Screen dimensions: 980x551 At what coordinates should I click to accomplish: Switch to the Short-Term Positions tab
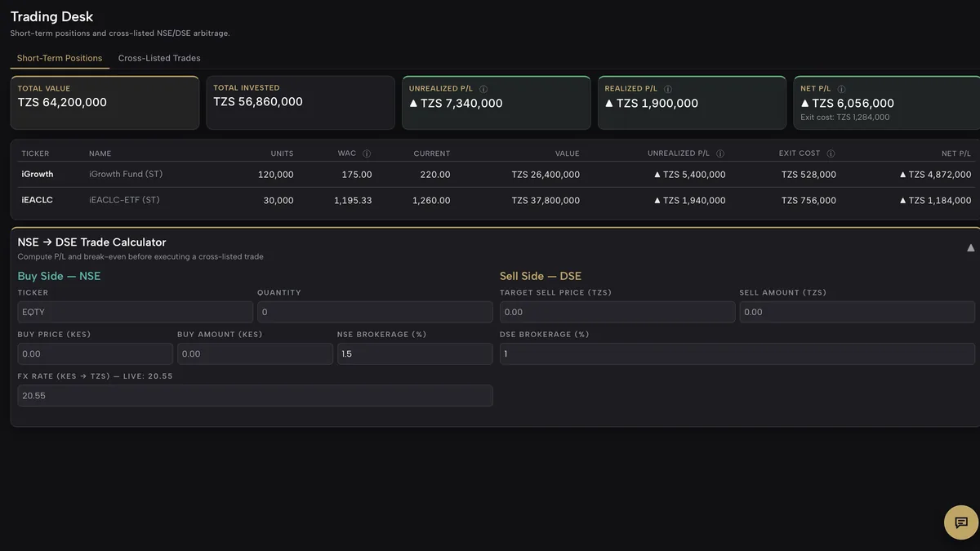(60, 58)
